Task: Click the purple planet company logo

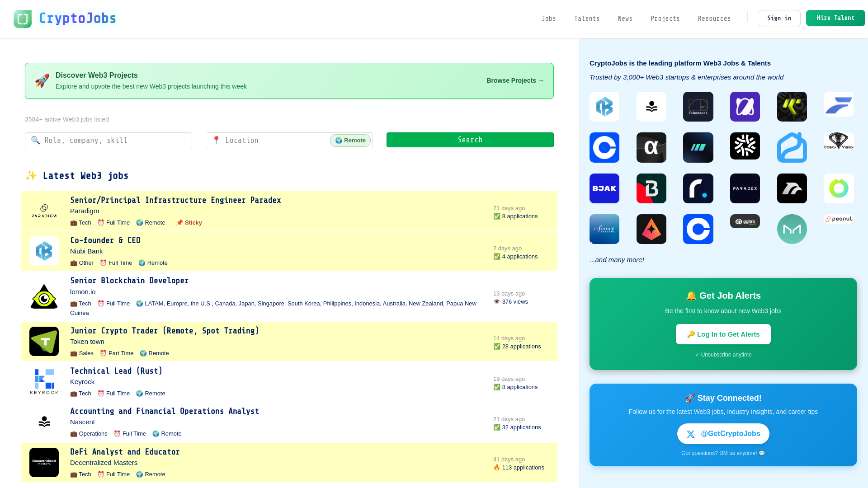Action: click(x=745, y=107)
